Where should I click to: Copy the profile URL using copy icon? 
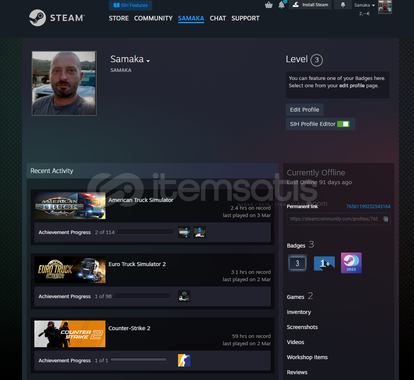point(386,219)
